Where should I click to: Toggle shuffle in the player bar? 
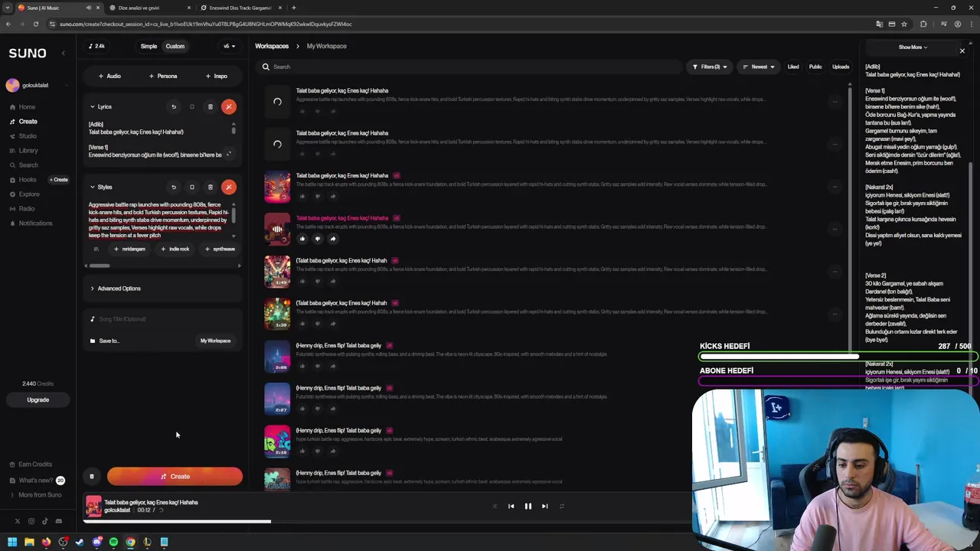494,506
